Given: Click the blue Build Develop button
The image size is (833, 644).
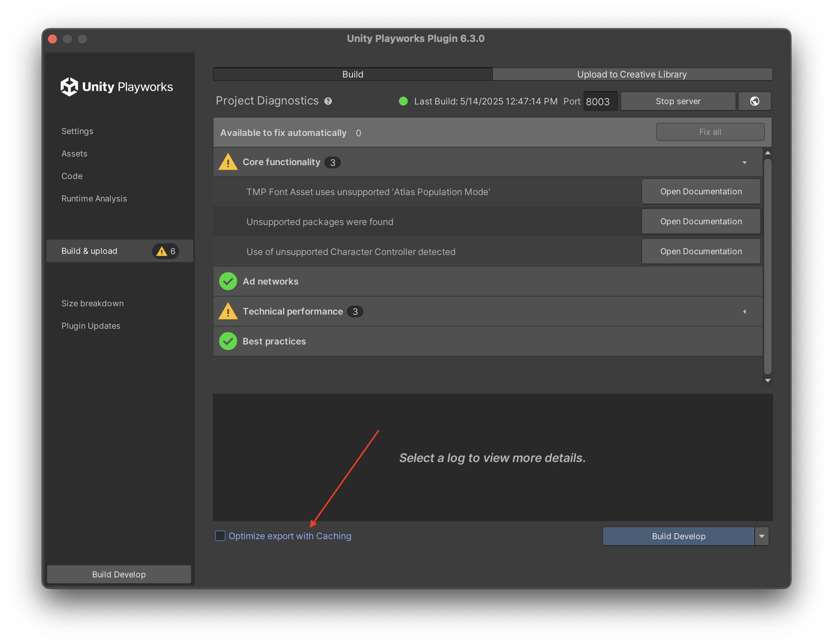Looking at the screenshot, I should pyautogui.click(x=679, y=536).
